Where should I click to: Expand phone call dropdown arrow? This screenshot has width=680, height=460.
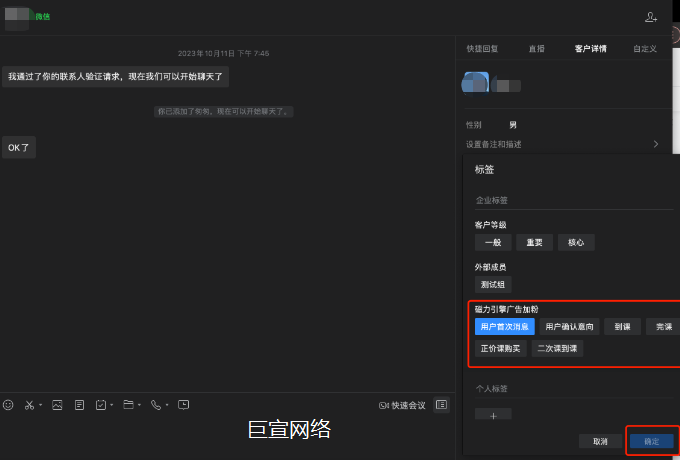167,405
